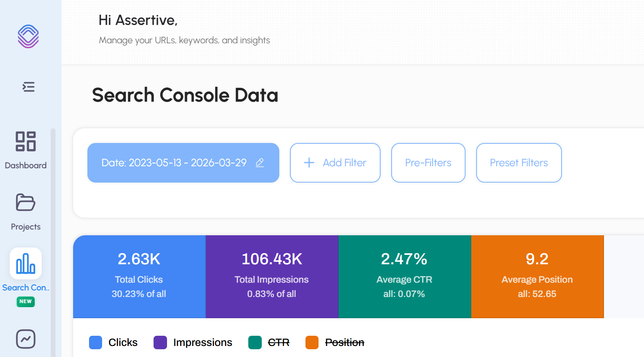Select the Search Console bar chart icon
644x357 pixels.
click(x=26, y=263)
